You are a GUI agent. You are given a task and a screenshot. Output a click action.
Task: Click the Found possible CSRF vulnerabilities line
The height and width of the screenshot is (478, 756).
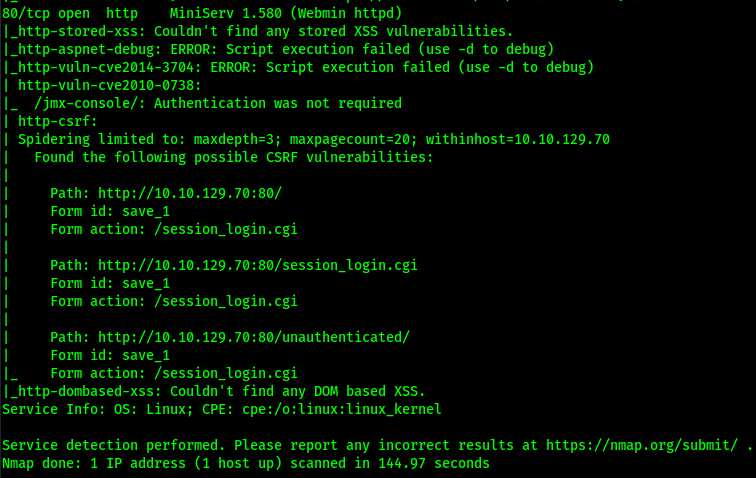tap(234, 157)
